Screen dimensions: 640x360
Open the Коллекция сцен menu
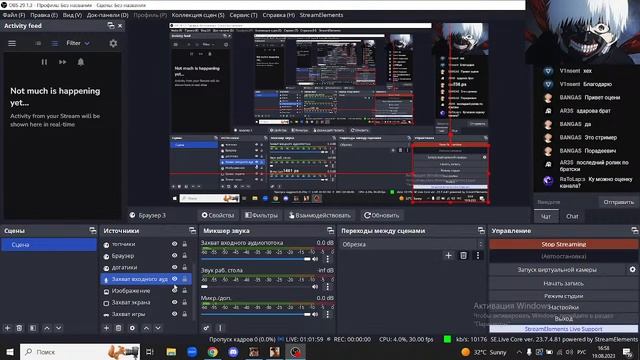(198, 15)
